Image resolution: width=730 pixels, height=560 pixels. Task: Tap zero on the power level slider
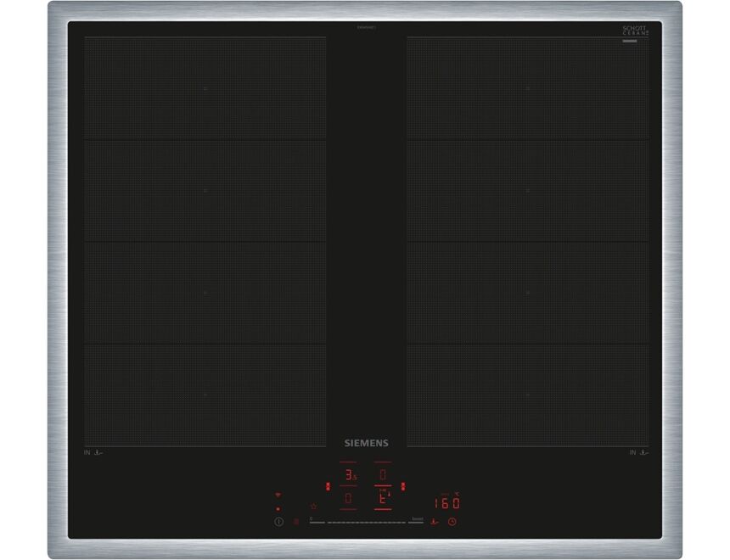point(311,518)
